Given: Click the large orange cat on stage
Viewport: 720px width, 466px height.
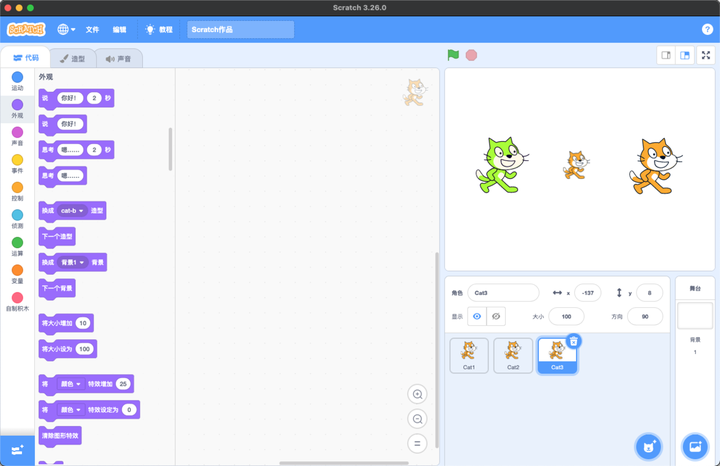Looking at the screenshot, I should (x=656, y=166).
